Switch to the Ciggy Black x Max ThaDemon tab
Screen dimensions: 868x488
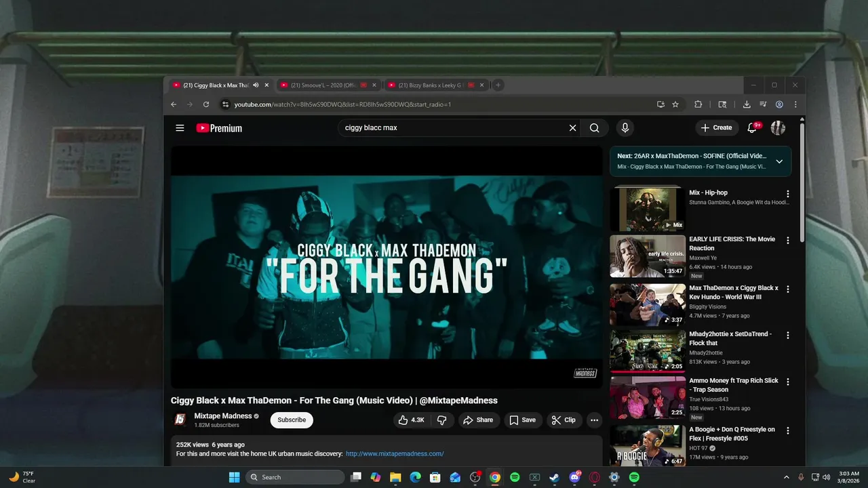pos(216,85)
